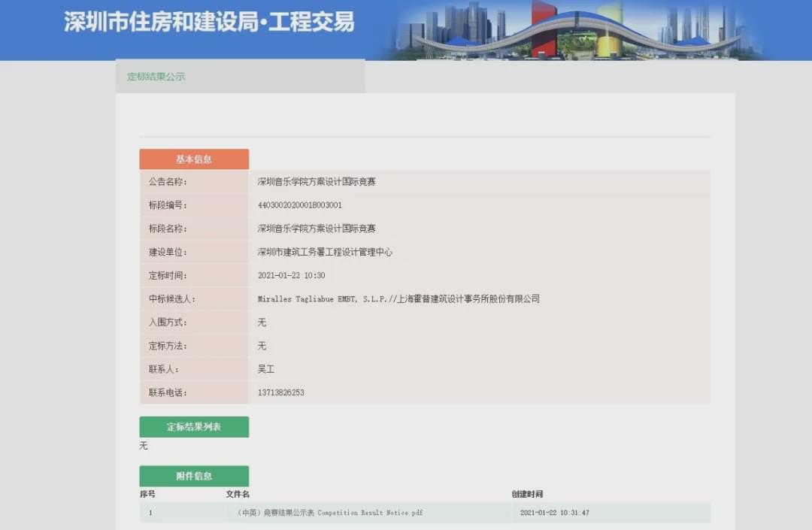Viewport: 812px width, 530px height.
Task: Select the green 附件信息 section header
Action: (x=194, y=476)
